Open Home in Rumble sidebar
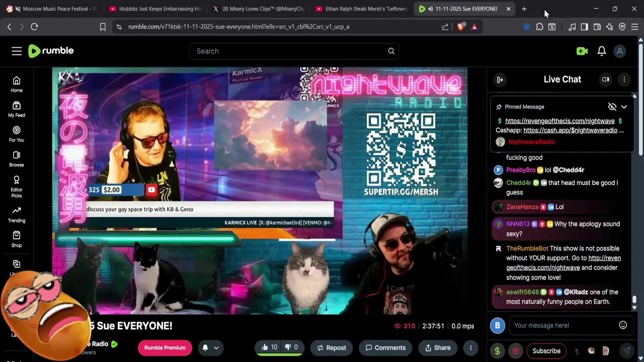Image resolution: width=644 pixels, height=362 pixels. 17,84
